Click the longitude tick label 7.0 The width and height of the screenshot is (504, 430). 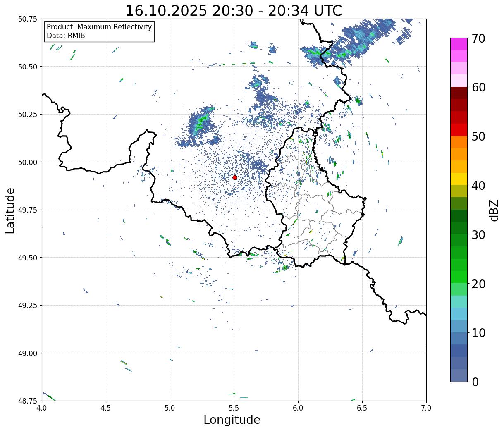point(426,408)
